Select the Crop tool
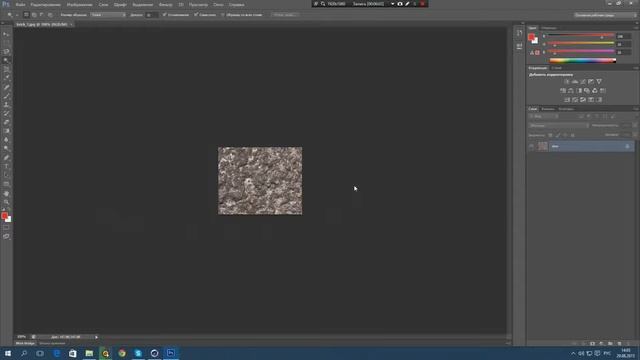The height and width of the screenshot is (360, 640). (6, 69)
